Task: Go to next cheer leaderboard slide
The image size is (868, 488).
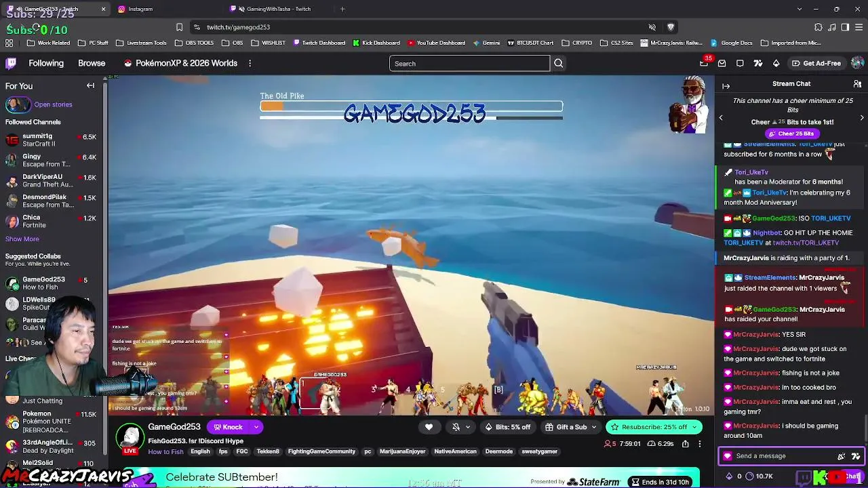Action: click(x=862, y=117)
